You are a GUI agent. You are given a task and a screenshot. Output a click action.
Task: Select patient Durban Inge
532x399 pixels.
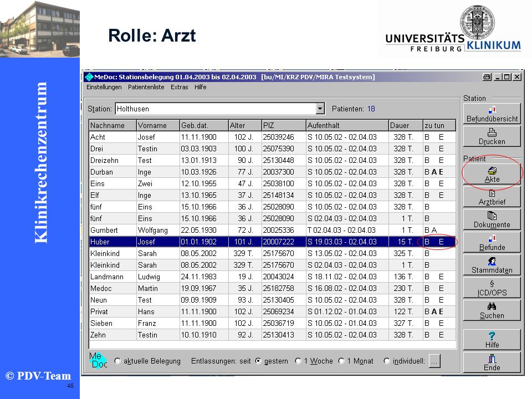pyautogui.click(x=272, y=172)
